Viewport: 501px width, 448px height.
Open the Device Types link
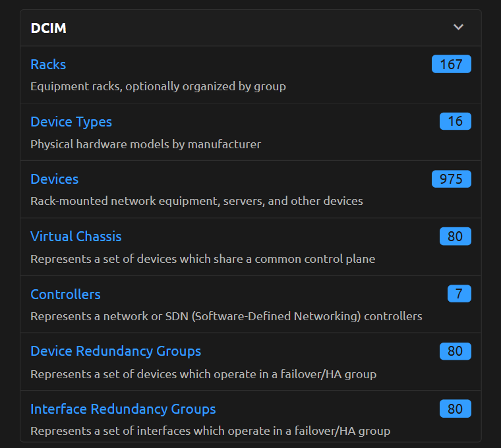(x=71, y=122)
